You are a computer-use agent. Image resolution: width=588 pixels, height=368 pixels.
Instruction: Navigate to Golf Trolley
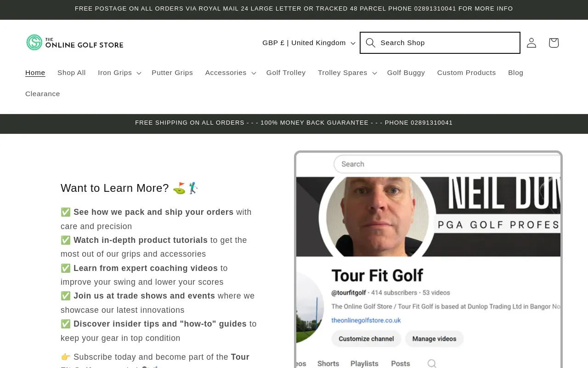(286, 73)
